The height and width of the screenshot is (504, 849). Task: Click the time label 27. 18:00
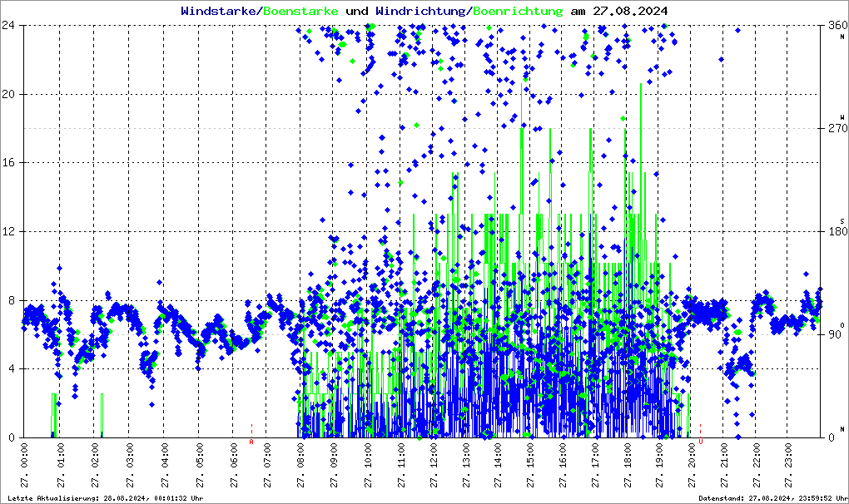tap(628, 466)
